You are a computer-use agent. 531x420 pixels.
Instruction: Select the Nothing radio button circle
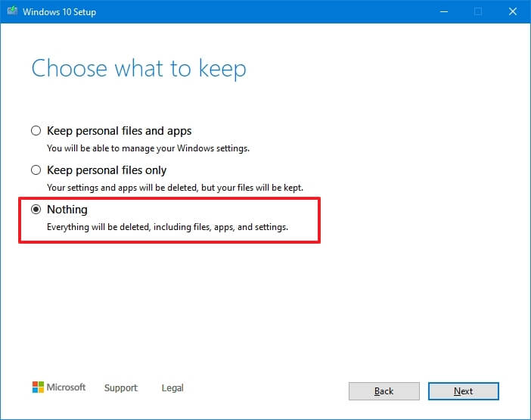36,210
